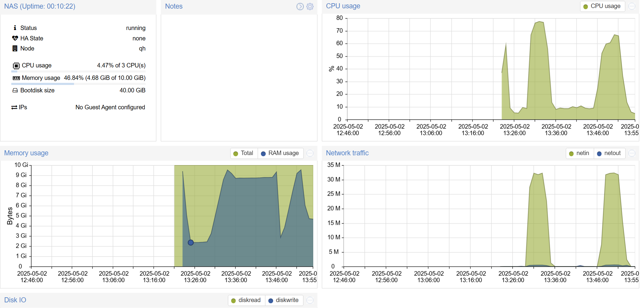Screen dimensions: 644x308
Task: Click the CPU usage chart title
Action: pyautogui.click(x=343, y=6)
